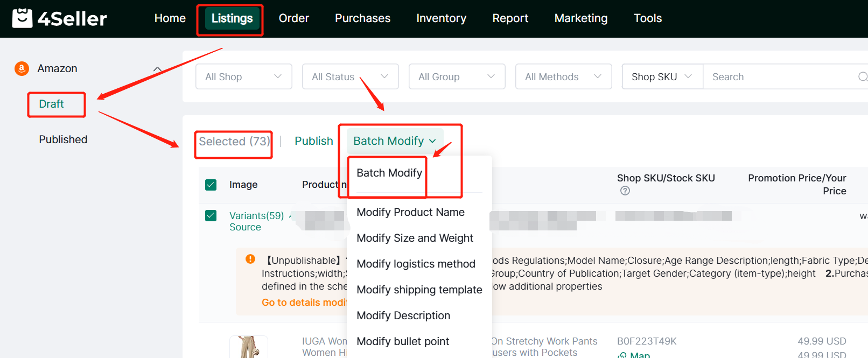Open the product thumbnail image
The height and width of the screenshot is (358, 868).
(248, 347)
